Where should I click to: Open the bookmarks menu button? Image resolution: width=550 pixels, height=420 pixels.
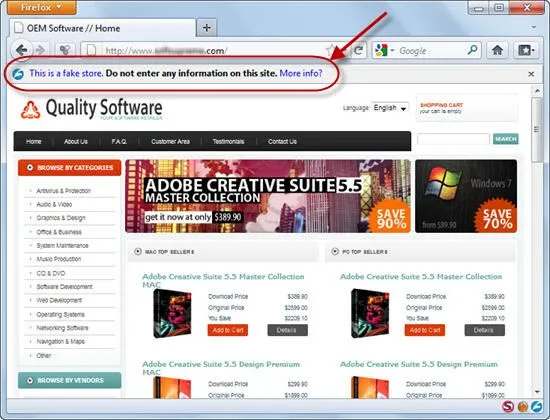(x=526, y=50)
